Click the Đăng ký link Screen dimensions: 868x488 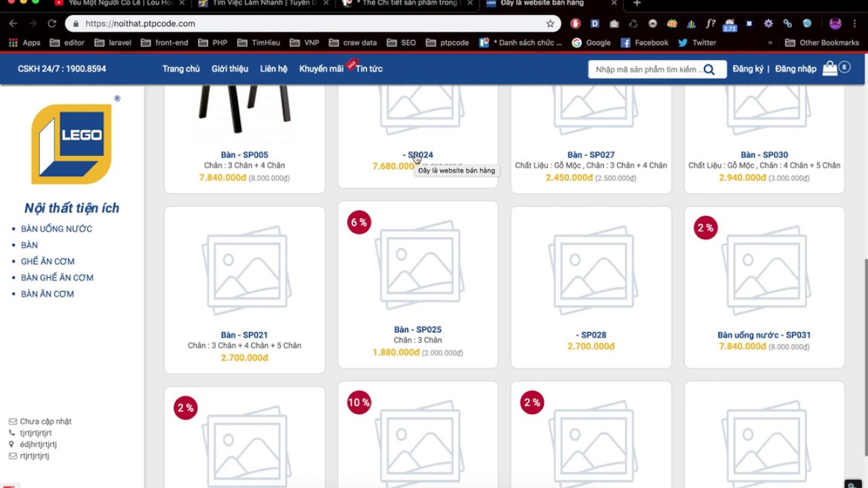point(748,69)
